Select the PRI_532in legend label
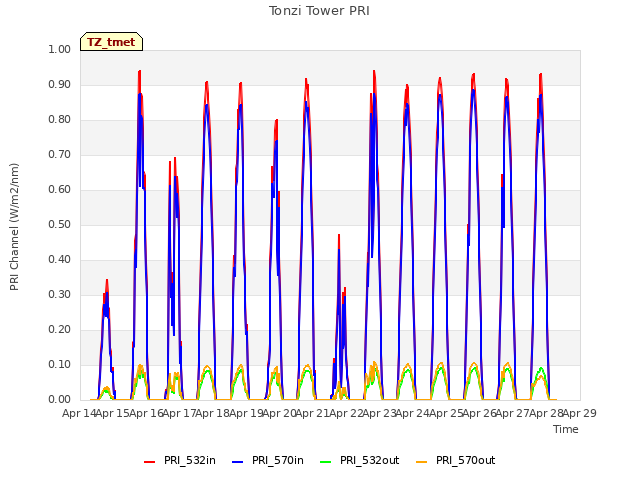Screen dimensions: 640x480 pos(190,460)
